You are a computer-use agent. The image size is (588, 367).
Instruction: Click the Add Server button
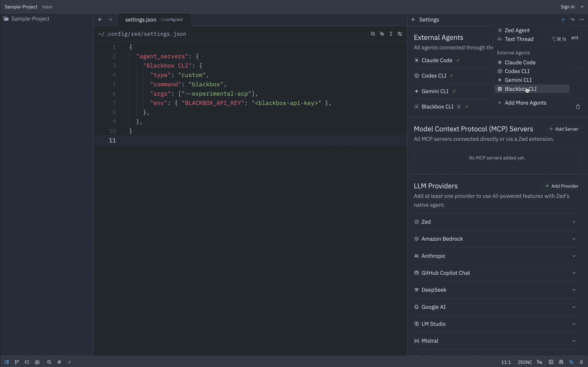[564, 129]
